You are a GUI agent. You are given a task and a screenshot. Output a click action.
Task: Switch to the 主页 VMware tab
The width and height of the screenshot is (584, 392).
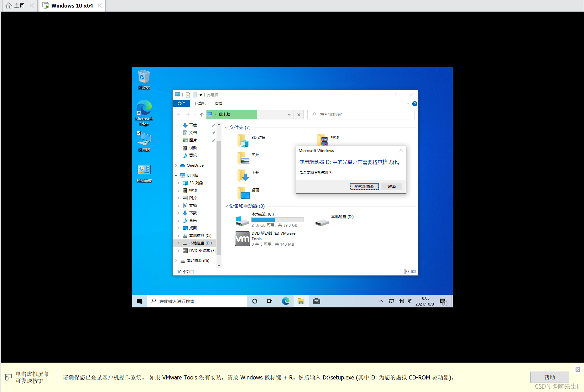[x=19, y=6]
